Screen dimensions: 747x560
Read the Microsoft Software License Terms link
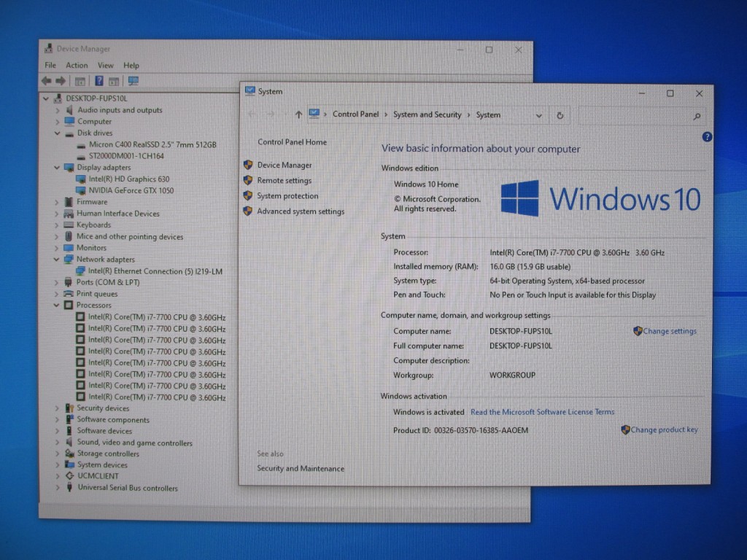[x=542, y=412]
